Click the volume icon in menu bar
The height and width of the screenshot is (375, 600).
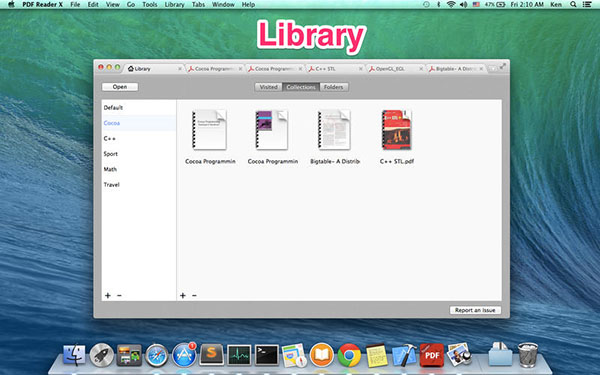[x=463, y=5]
